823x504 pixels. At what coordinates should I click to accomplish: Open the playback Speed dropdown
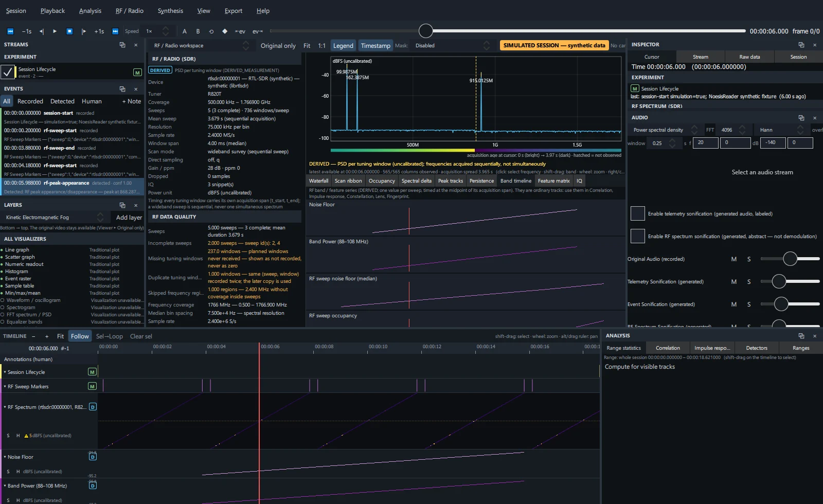pyautogui.click(x=157, y=31)
